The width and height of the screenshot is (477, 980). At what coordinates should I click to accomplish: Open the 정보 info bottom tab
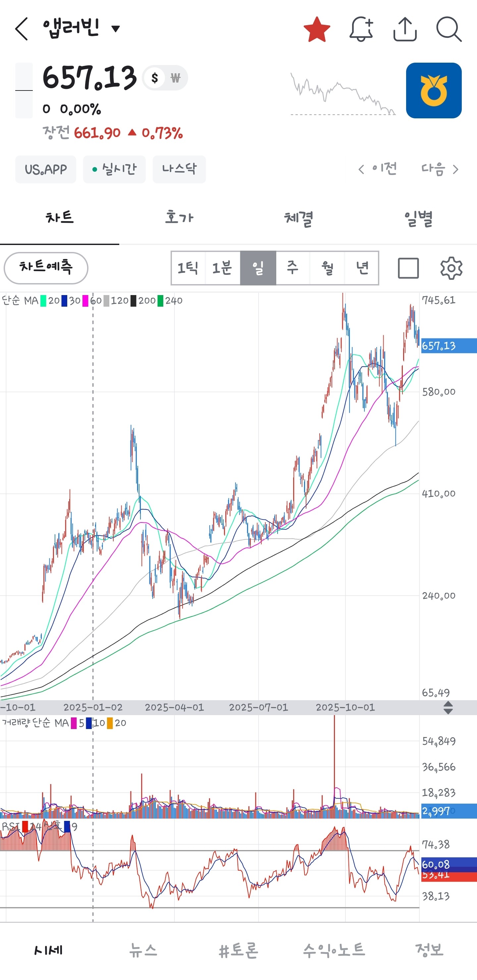tap(430, 950)
